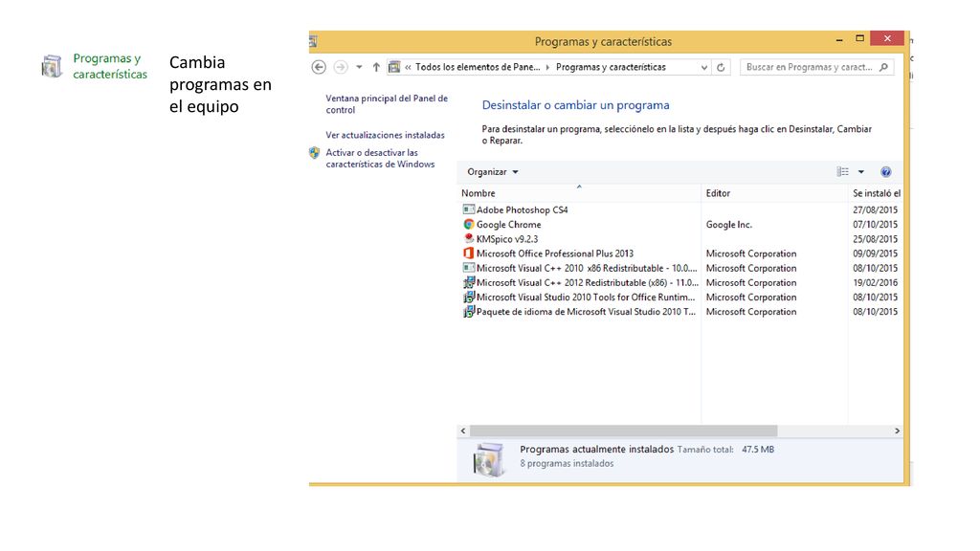Select Adobe Photoshop CS4 icon
The width and height of the screenshot is (980, 551).
pyautogui.click(x=468, y=209)
